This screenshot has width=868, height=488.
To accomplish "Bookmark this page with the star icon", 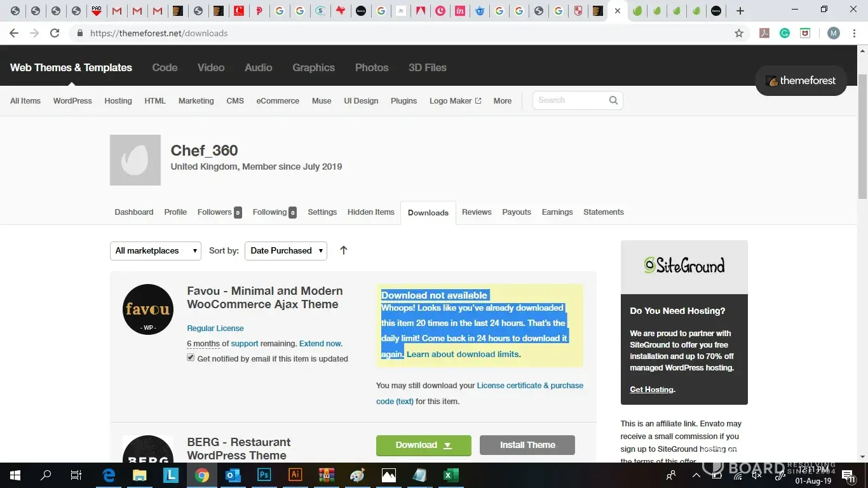I will tap(739, 33).
